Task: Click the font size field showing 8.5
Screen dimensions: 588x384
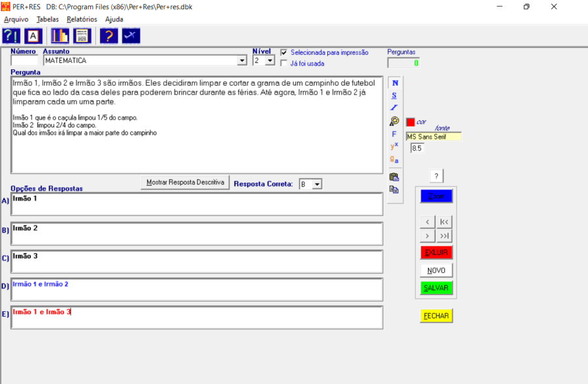Action: pos(417,148)
